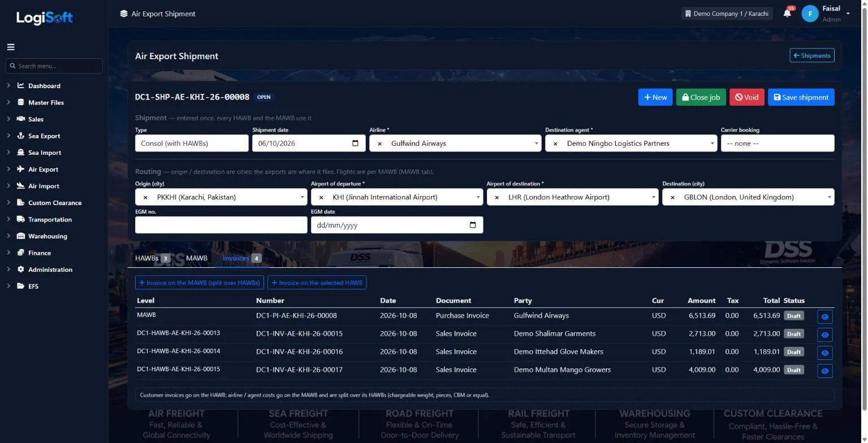Viewport: 868px width, 443px height.
Task: Click the Search menu input field
Action: [x=54, y=66]
